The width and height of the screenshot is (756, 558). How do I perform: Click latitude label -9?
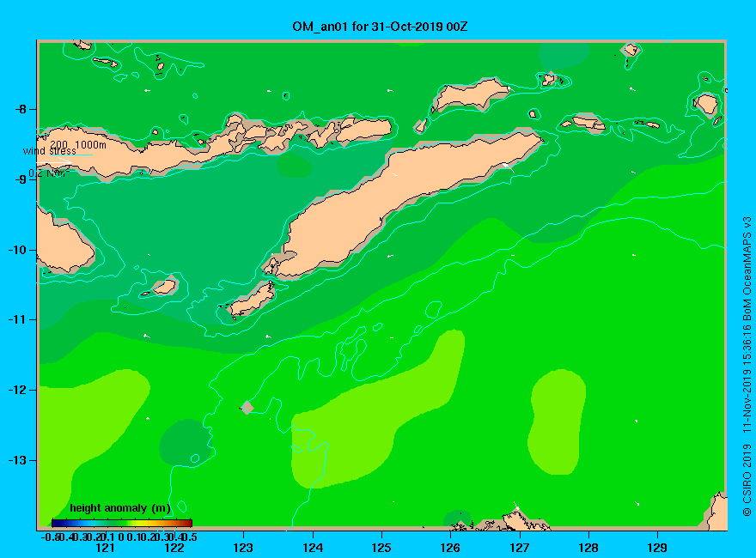pyautogui.click(x=21, y=179)
